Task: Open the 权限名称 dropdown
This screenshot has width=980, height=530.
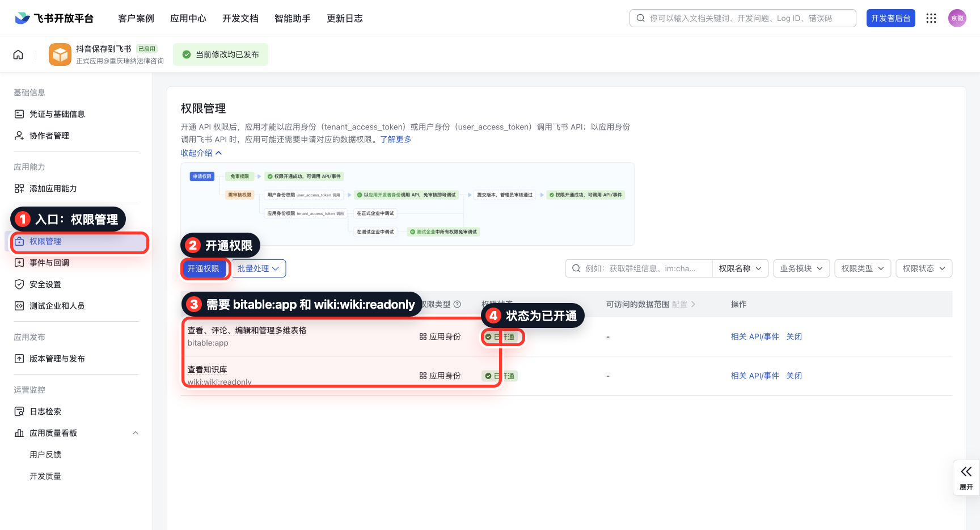Action: tap(740, 268)
